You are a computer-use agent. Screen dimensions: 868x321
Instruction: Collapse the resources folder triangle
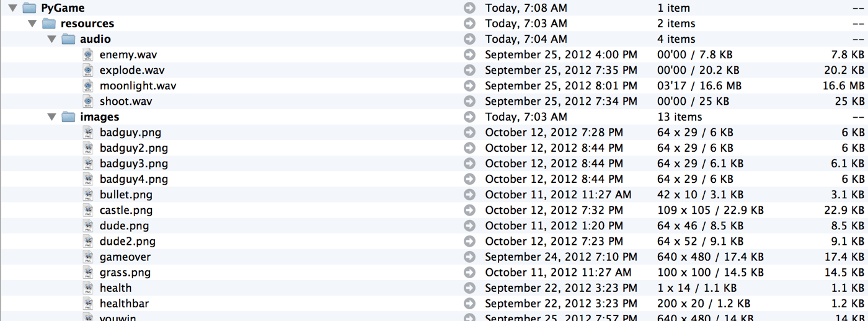point(32,24)
